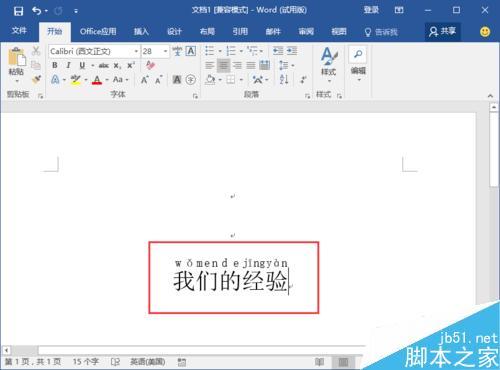Click the Line and Paragraph Spacing icon
500x370 pixels.
284,65
